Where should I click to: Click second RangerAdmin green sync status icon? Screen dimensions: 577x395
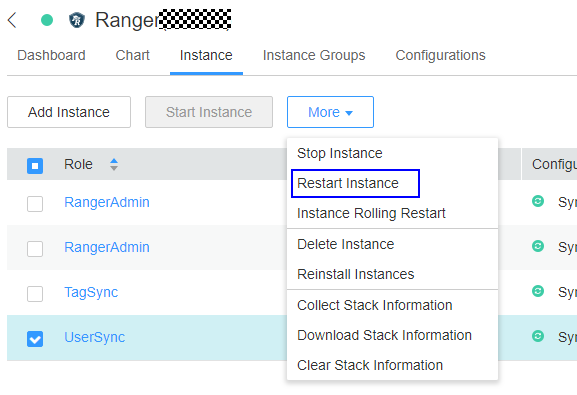(x=538, y=246)
